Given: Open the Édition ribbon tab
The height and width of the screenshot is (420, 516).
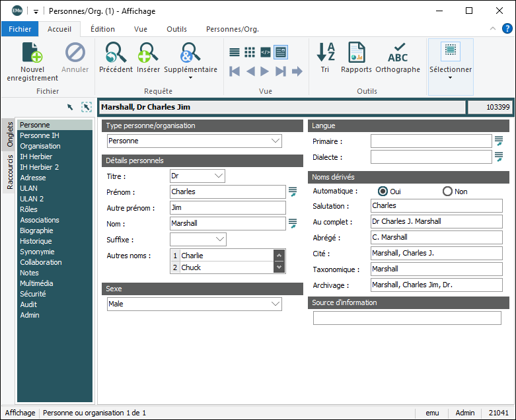Looking at the screenshot, I should click(x=102, y=29).
